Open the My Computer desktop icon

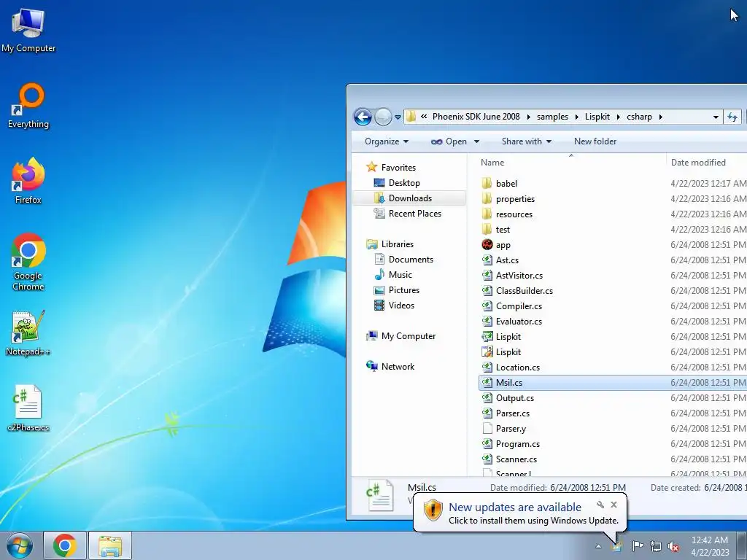[x=28, y=31]
